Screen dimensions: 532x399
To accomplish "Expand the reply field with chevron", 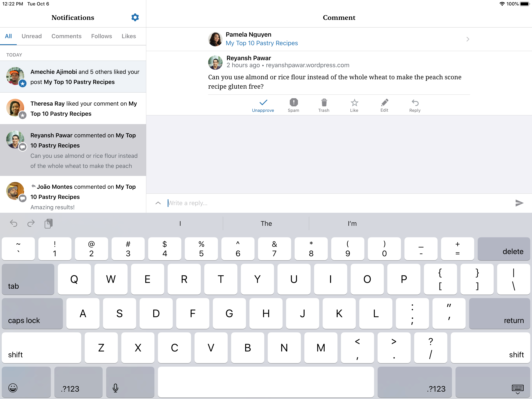I will (158, 203).
